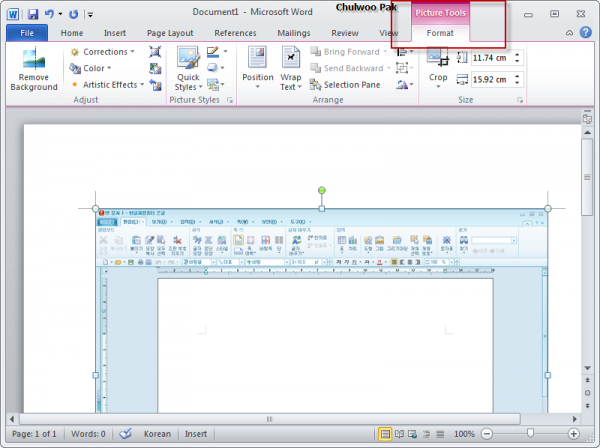Viewport: 600px width, 448px height.
Task: Switch to Outline view
Action: 426,434
